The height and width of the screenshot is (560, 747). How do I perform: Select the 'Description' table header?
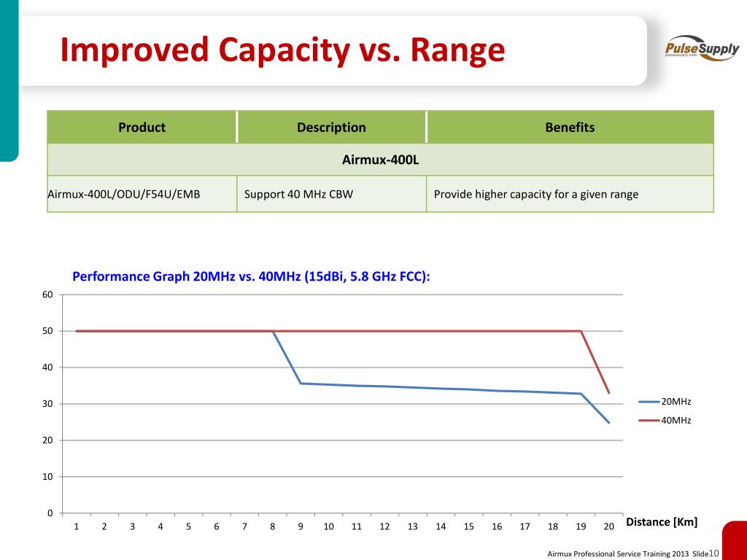(x=332, y=127)
